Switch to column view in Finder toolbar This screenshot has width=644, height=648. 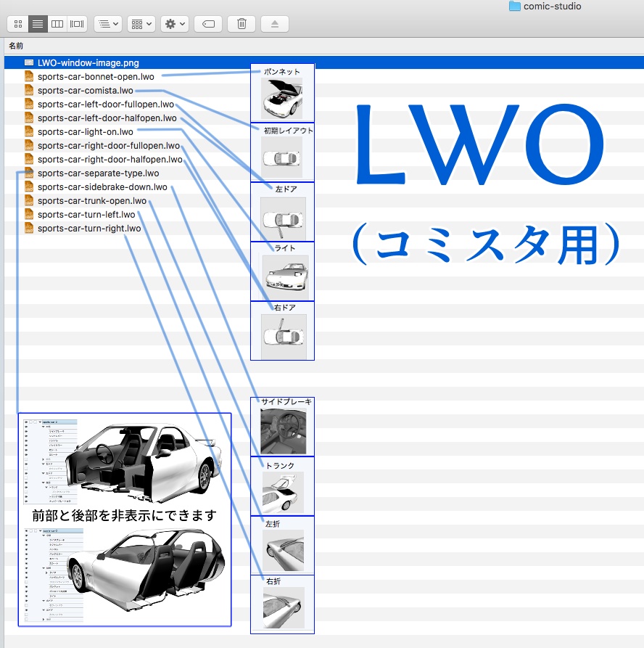[57, 24]
